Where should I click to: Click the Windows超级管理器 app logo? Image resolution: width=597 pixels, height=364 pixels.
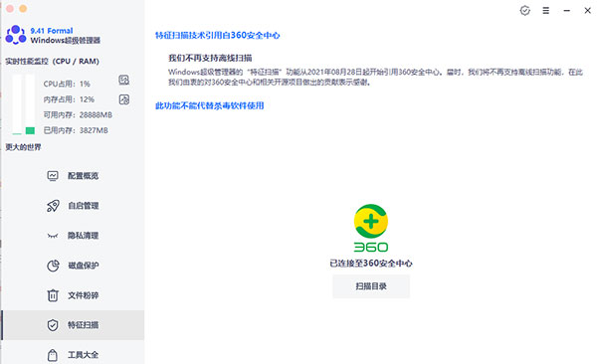(x=16, y=35)
